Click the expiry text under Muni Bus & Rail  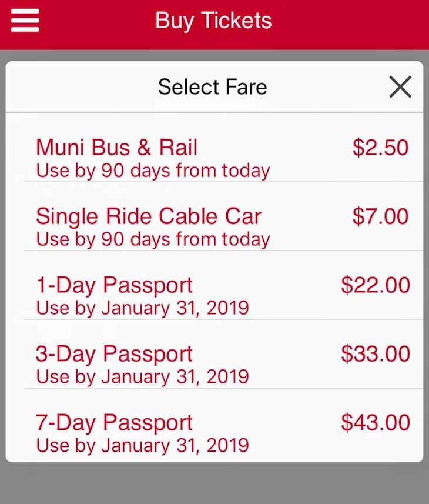pyautogui.click(x=153, y=171)
